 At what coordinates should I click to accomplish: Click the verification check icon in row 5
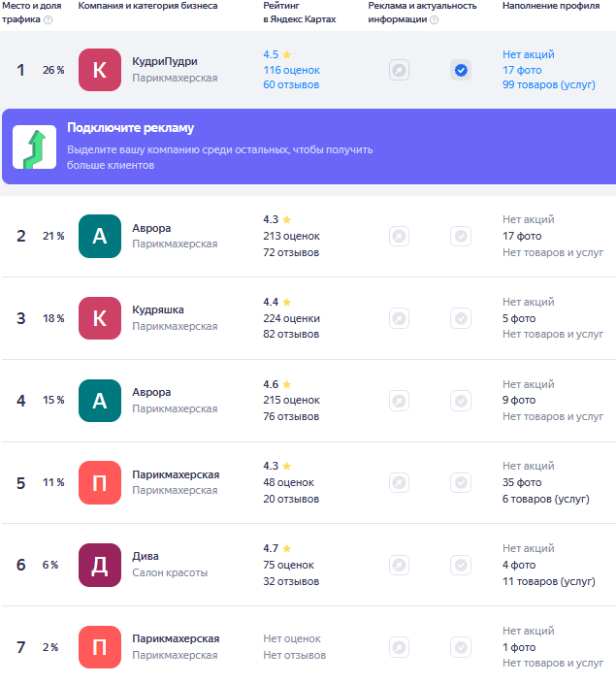(x=461, y=483)
